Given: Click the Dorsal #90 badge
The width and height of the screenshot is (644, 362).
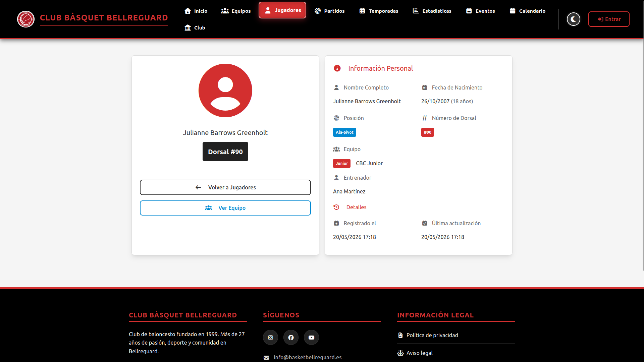Looking at the screenshot, I should pyautogui.click(x=225, y=152).
